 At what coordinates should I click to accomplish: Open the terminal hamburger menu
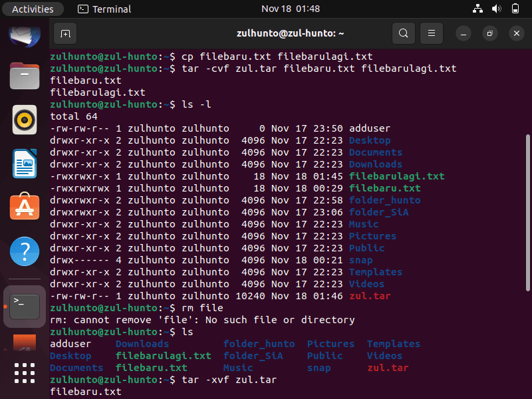[x=432, y=33]
